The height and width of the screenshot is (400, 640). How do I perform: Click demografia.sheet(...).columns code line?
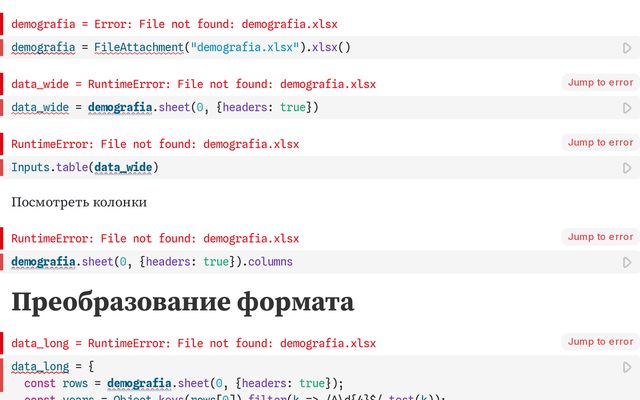pos(152,262)
